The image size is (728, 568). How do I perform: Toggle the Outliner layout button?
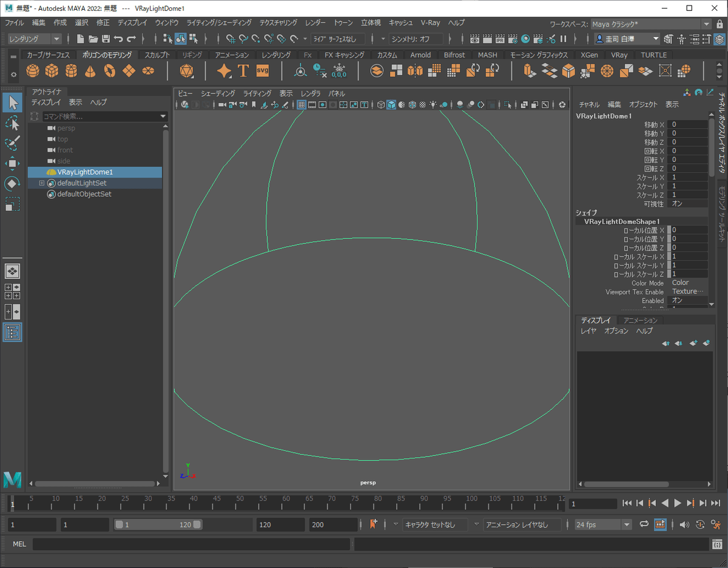point(12,332)
